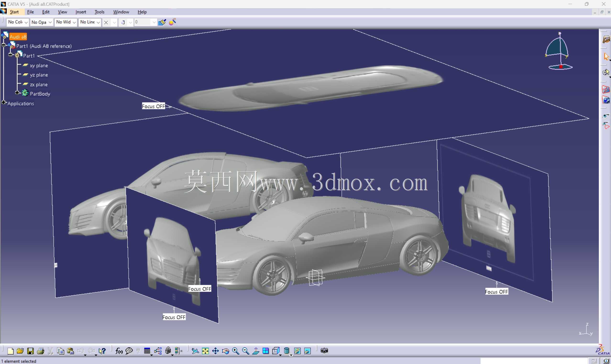Click the Graphic Properties Wizard icon
Image resolution: width=611 pixels, height=364 pixels.
click(x=173, y=22)
